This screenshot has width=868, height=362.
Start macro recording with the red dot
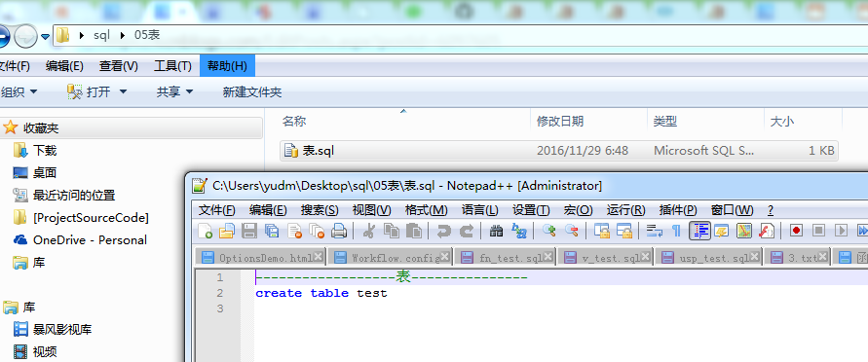(x=796, y=231)
